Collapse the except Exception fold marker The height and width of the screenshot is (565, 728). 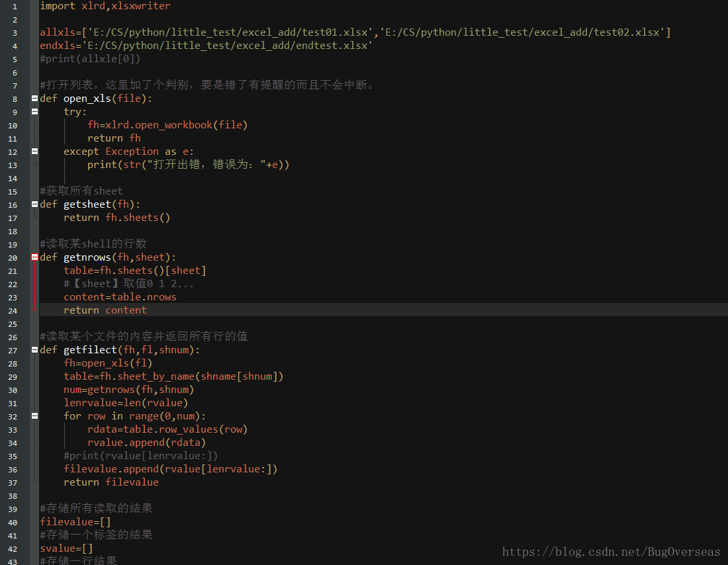coord(34,152)
